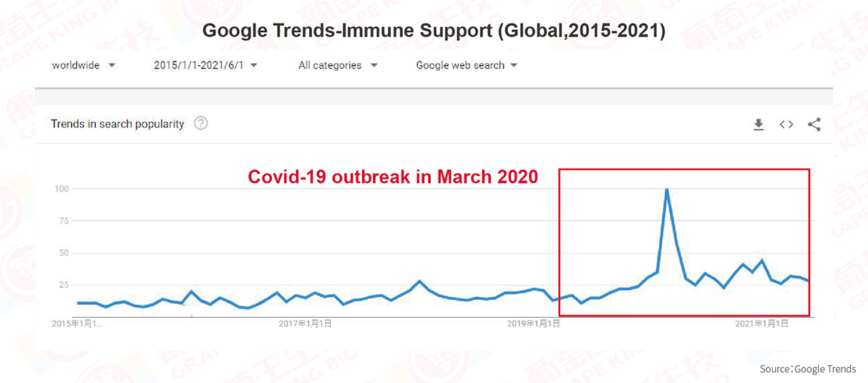This screenshot has width=868, height=383.
Task: Click the 2021年1月1日 axis label
Action: [x=762, y=324]
